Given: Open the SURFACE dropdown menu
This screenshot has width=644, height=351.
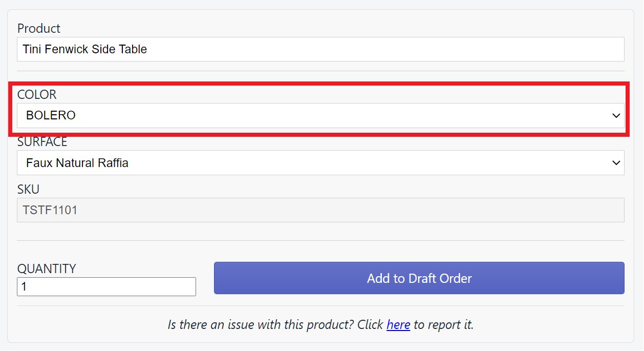Looking at the screenshot, I should (320, 163).
